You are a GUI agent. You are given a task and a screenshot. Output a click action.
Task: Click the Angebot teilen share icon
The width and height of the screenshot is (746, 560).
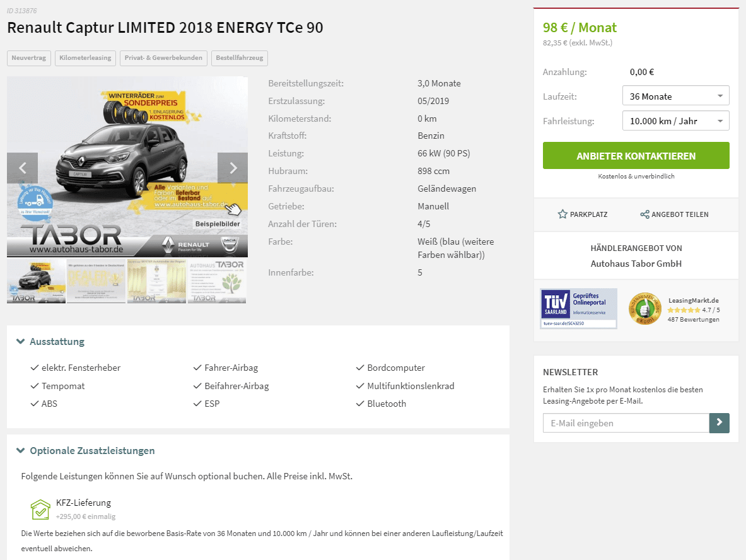click(644, 214)
